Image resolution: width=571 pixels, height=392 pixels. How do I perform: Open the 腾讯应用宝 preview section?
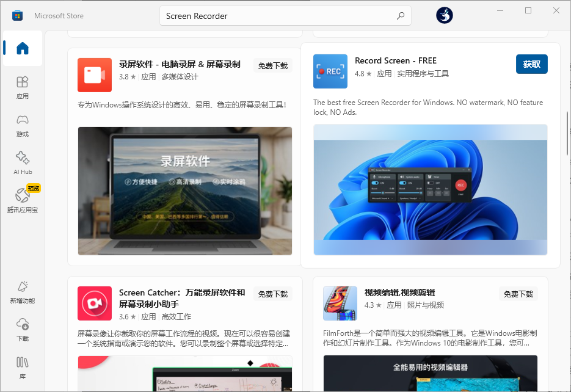[22, 198]
